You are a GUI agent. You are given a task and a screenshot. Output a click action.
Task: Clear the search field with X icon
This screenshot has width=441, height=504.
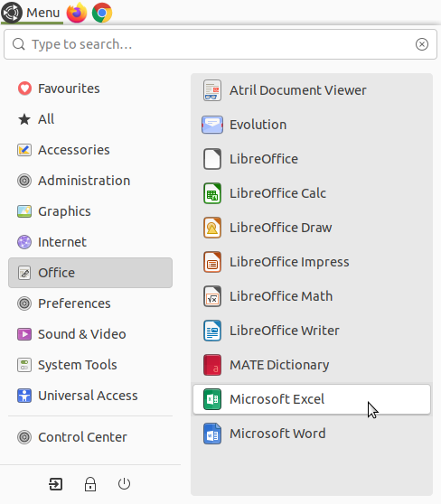click(x=422, y=44)
